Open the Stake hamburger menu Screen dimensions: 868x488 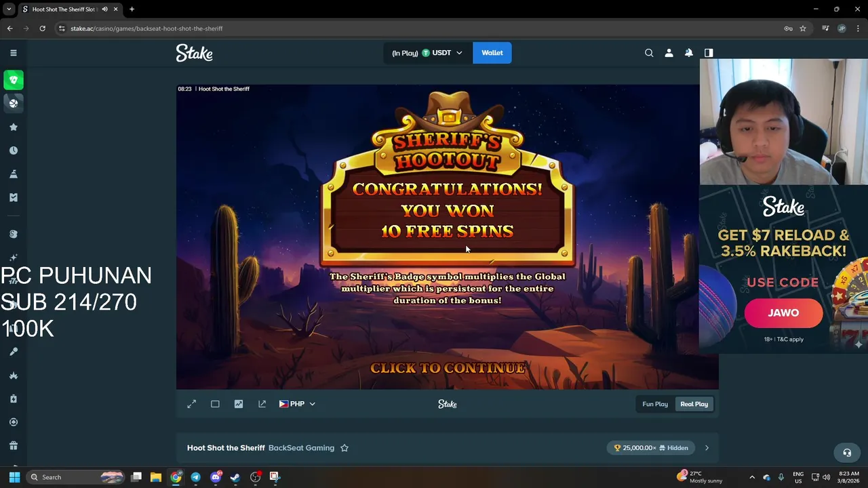13,53
